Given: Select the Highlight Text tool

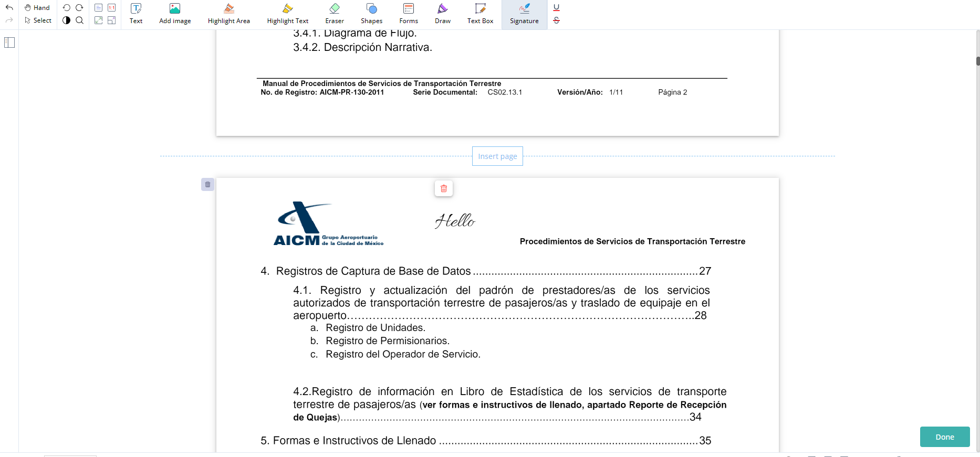Looking at the screenshot, I should (287, 14).
